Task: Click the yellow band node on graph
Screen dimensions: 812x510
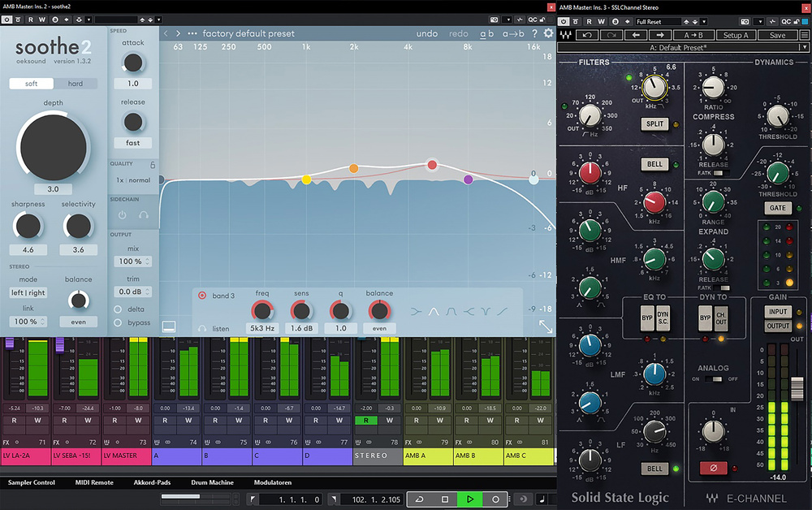Action: pos(307,179)
